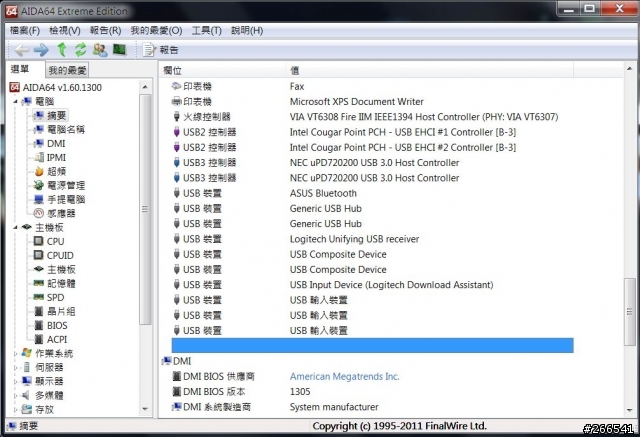The width and height of the screenshot is (640, 437).
Task: Open 超頻 overclock tree item
Action: pyautogui.click(x=50, y=171)
